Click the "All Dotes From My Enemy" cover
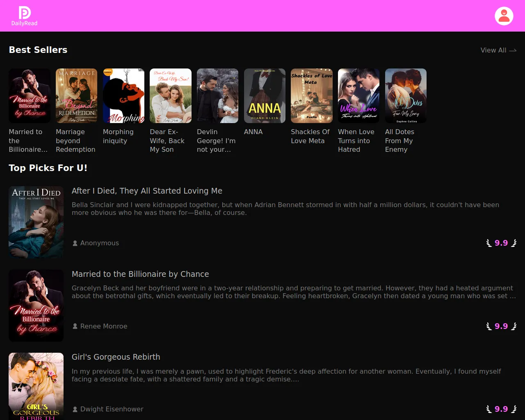The width and height of the screenshot is (525, 420). tap(406, 96)
